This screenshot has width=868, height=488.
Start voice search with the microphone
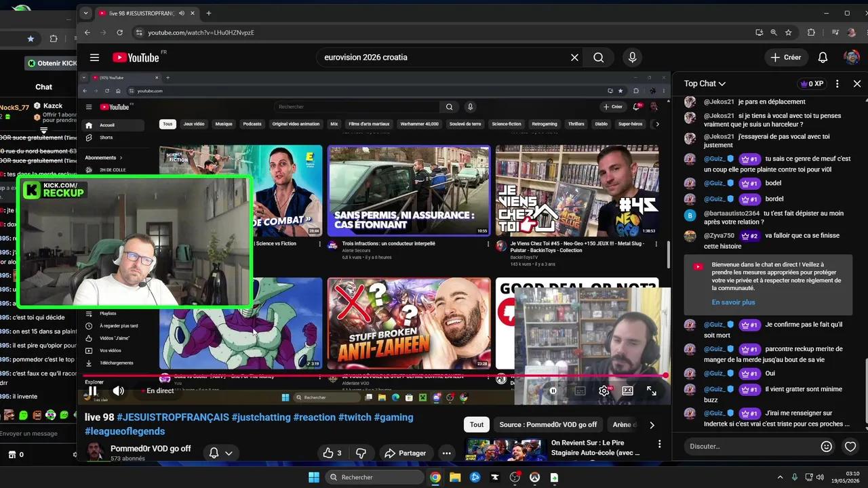click(x=632, y=58)
